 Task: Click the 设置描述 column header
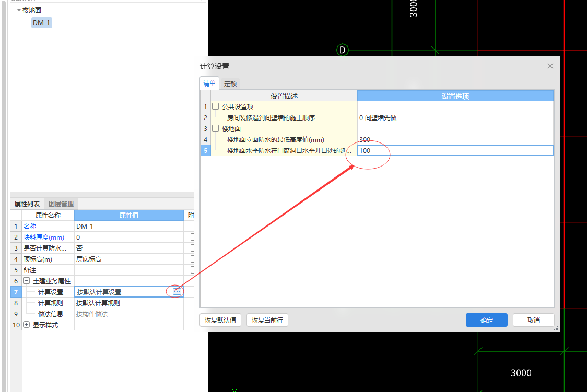click(284, 96)
